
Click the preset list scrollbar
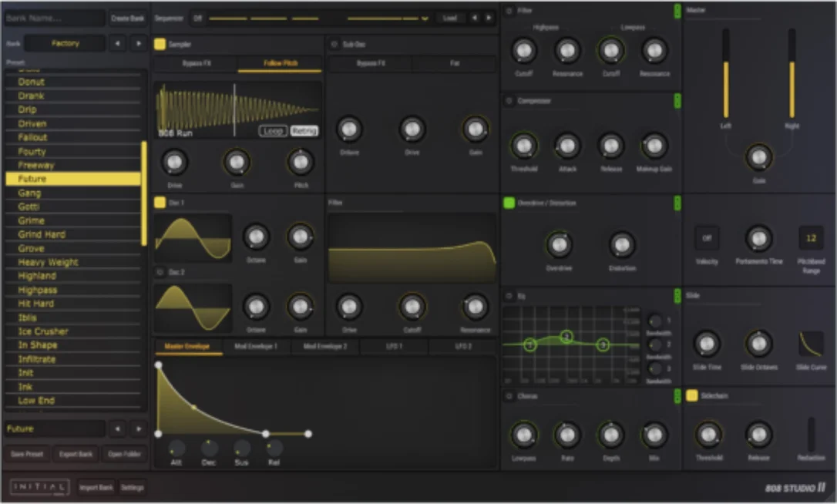coord(143,193)
